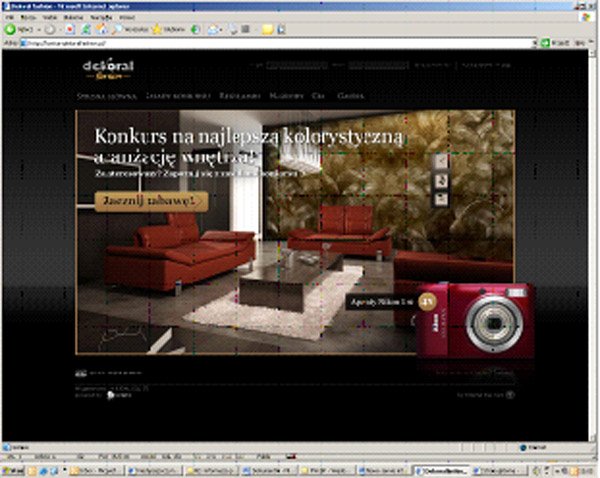Open the Narzędzia menu in menu bar
This screenshot has width=600, height=478.
click(101, 17)
